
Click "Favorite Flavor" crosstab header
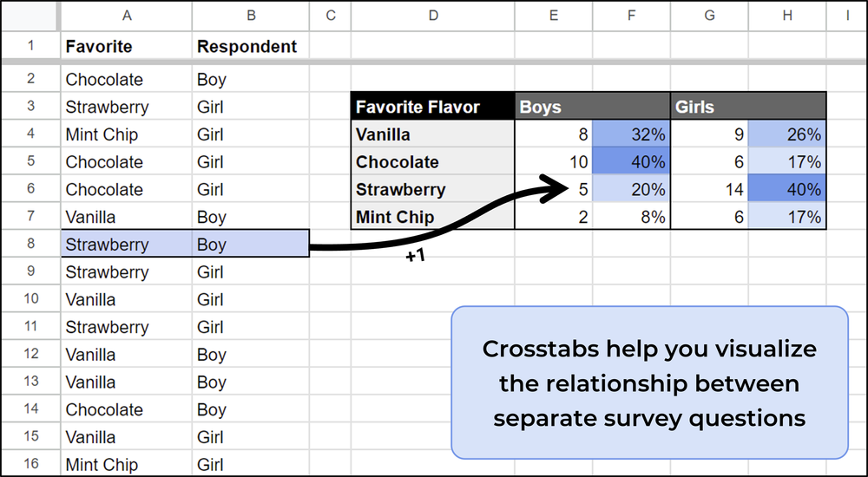coord(432,108)
